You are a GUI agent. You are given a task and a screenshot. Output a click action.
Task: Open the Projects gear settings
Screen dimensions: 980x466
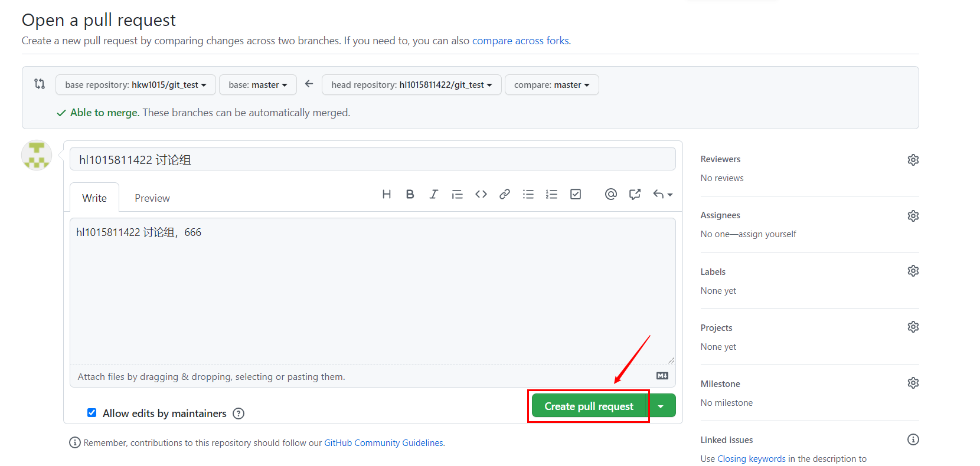913,327
